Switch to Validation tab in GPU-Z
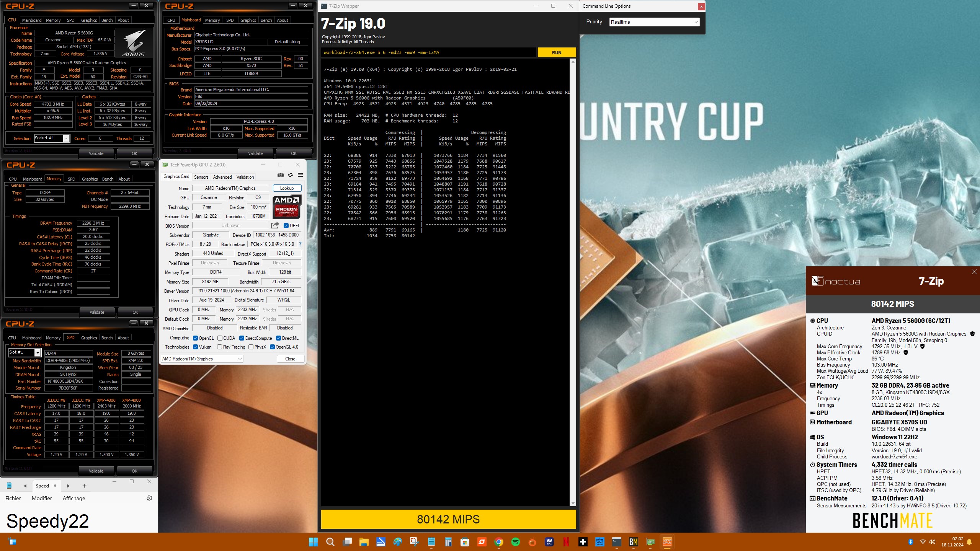Viewport: 980px width, 551px height. click(245, 177)
